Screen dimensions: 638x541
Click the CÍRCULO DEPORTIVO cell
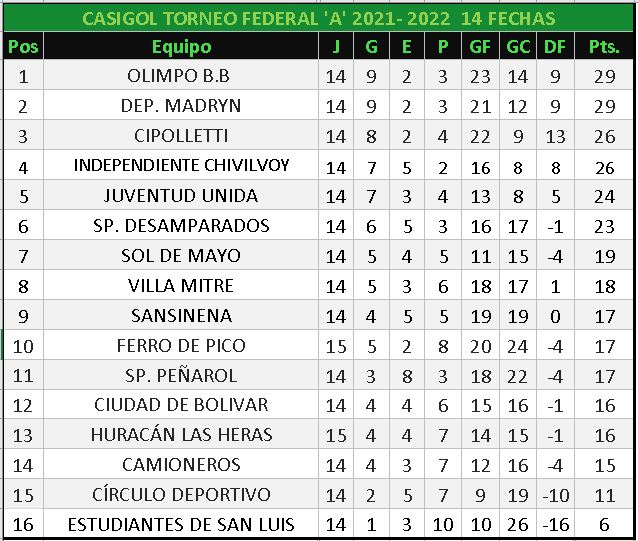click(x=181, y=495)
